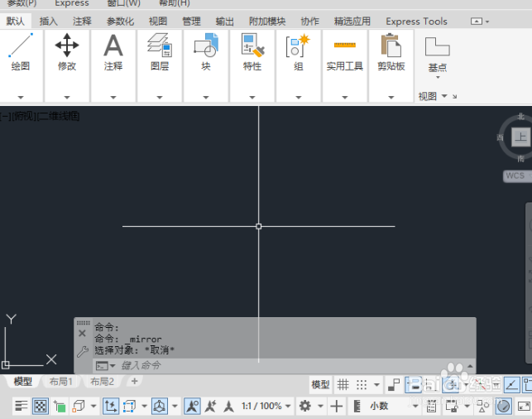Toggle polar tracking angle icon at status bar's right end
The image size is (532, 419).
511,385
